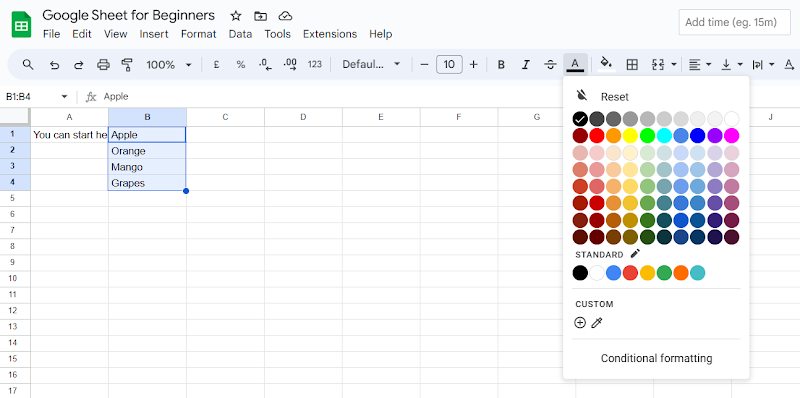Screen dimensions: 800x398
Task: Select bright red in top colour row
Action: (x=597, y=136)
